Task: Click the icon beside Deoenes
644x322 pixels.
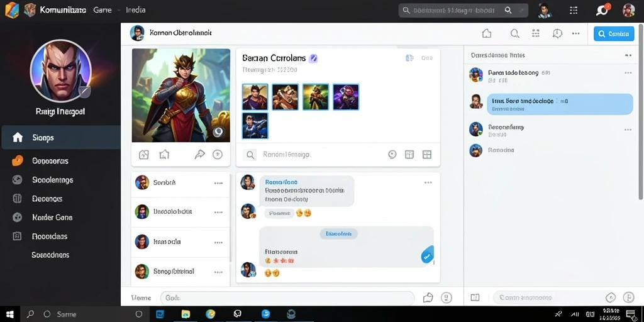Action: [x=17, y=198]
